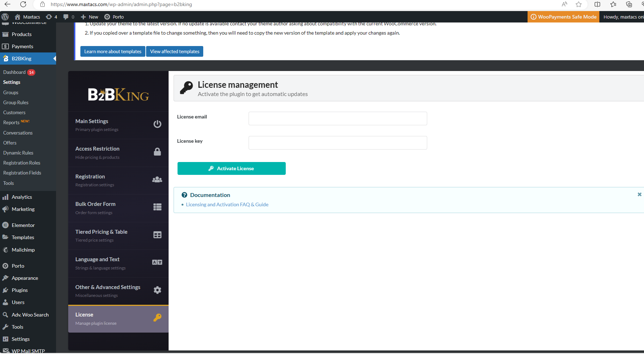Click the browser refresh icon
The width and height of the screenshot is (644, 354).
tap(23, 4)
